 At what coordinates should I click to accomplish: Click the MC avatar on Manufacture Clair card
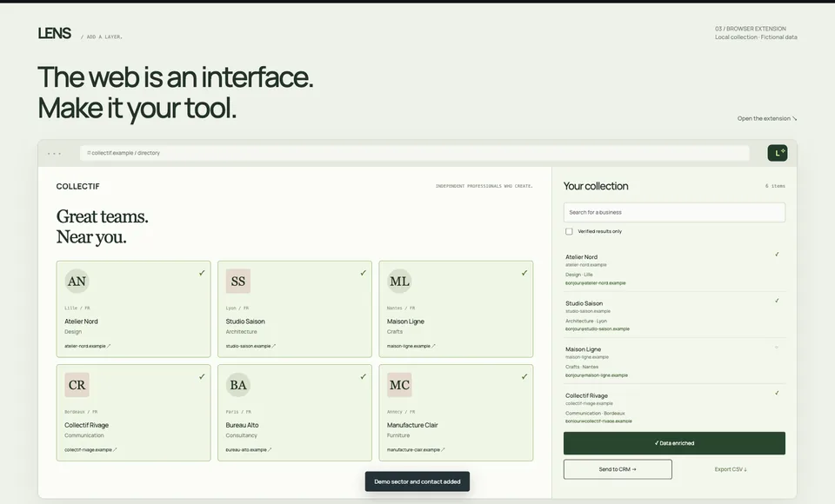pos(399,385)
